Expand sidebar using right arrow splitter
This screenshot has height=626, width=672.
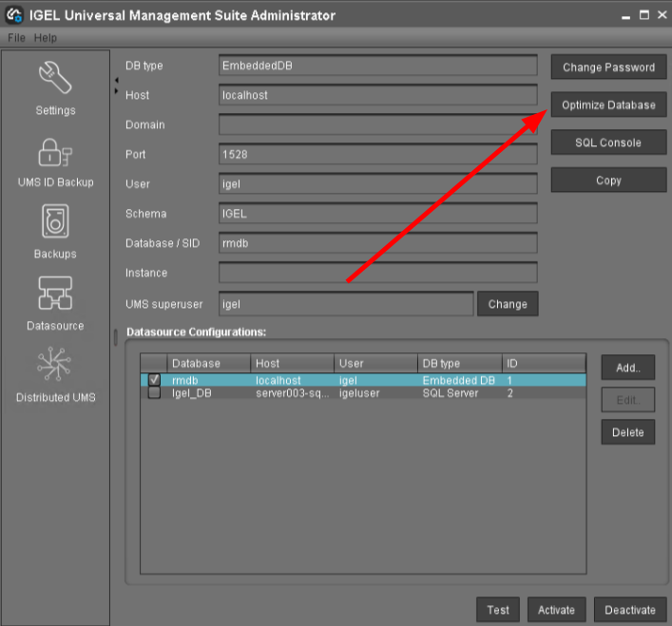click(x=115, y=91)
